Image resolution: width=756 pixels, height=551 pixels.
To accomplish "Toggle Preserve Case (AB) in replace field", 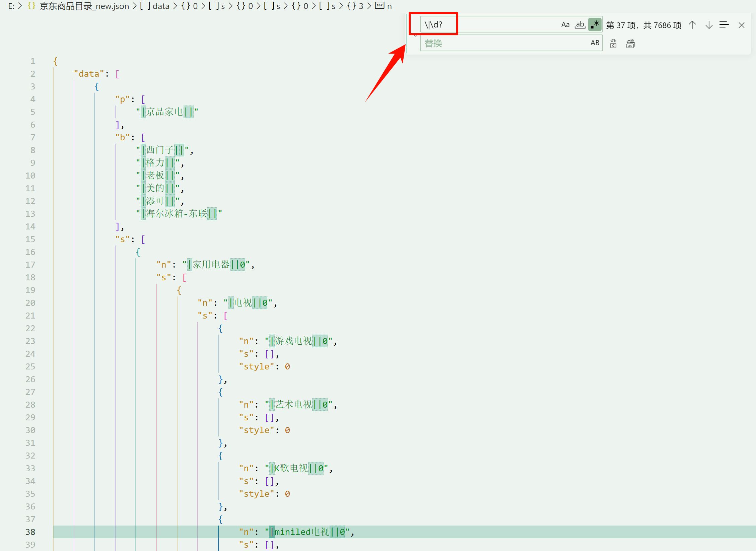I will 595,43.
